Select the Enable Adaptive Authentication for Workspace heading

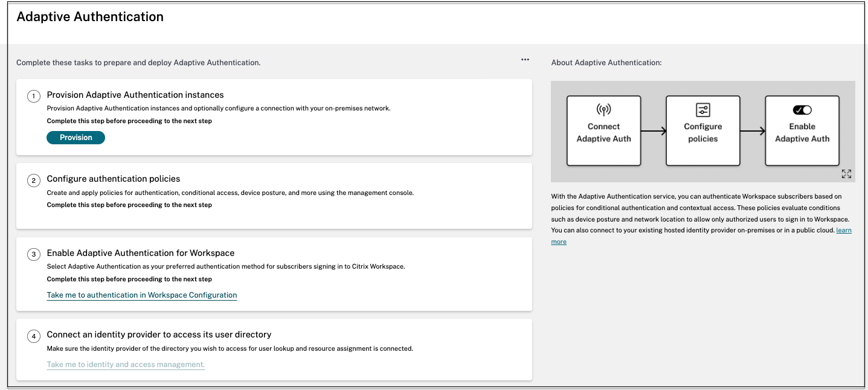[141, 253]
